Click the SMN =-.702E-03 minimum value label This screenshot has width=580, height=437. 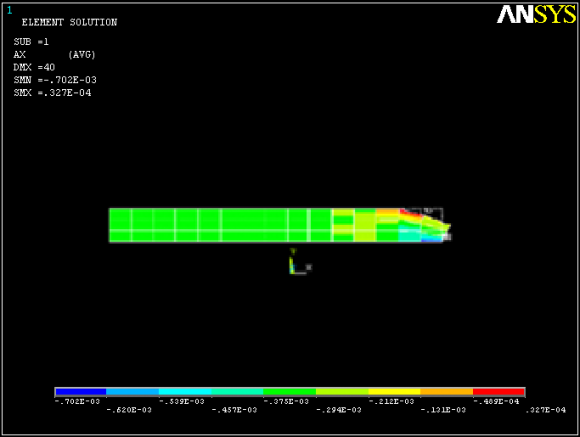[55, 80]
